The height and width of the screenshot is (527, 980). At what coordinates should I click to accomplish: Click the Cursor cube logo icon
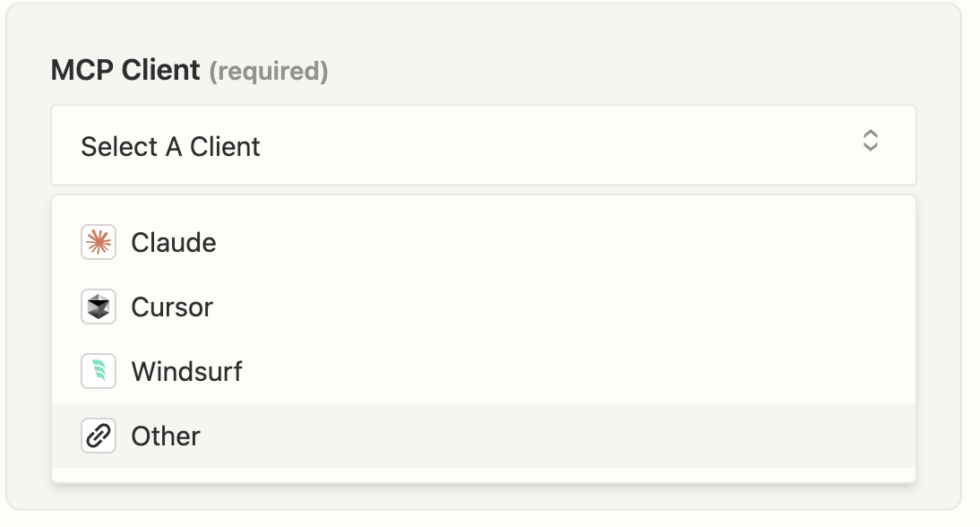99,307
